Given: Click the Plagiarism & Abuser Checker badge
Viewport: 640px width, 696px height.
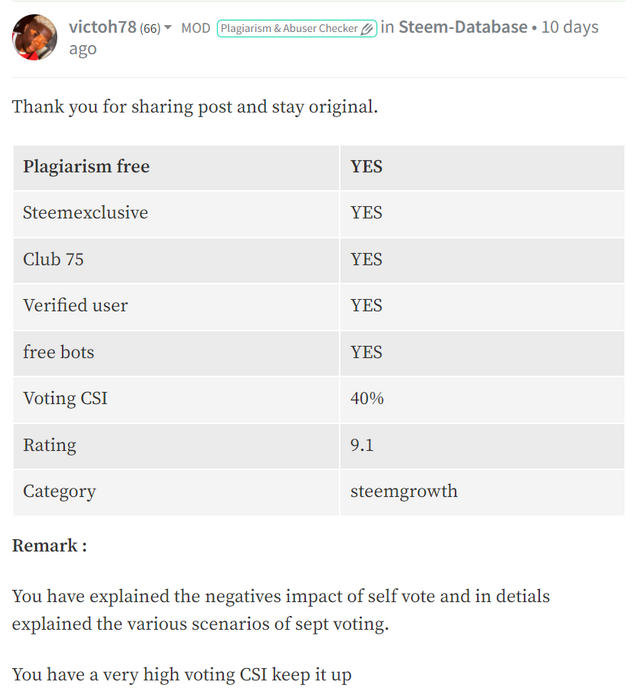Looking at the screenshot, I should pyautogui.click(x=290, y=28).
